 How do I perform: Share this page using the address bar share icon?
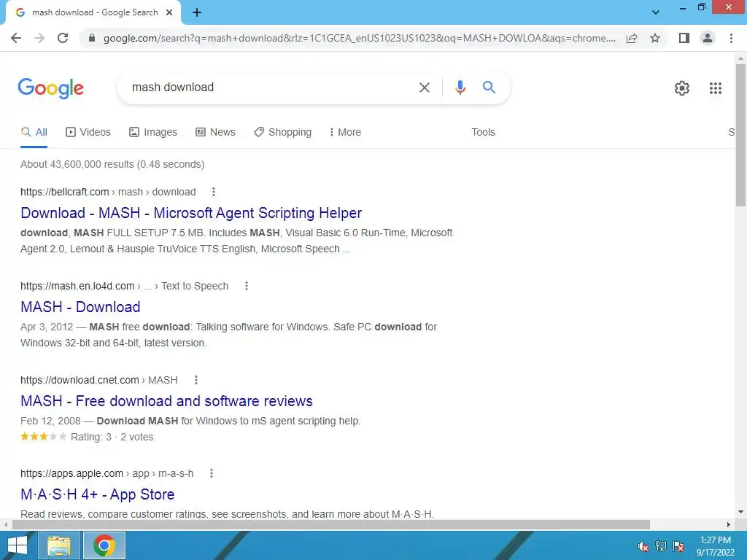tap(632, 38)
